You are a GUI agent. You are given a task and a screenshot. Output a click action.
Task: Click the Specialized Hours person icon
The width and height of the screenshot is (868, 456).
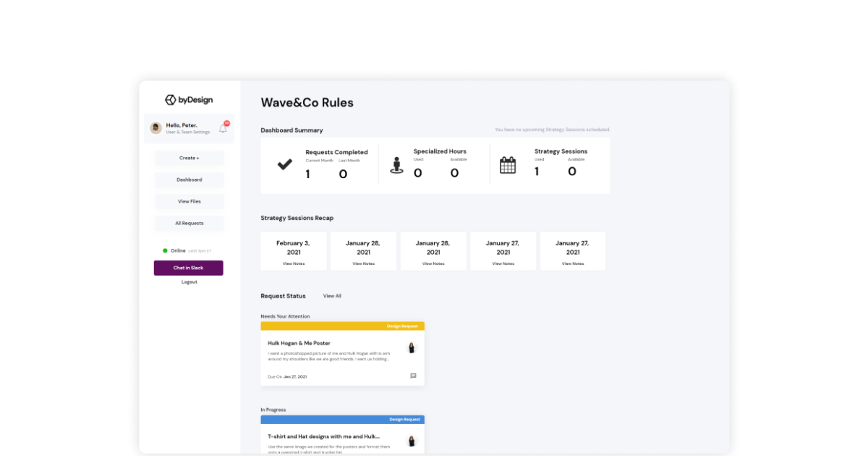pos(396,165)
